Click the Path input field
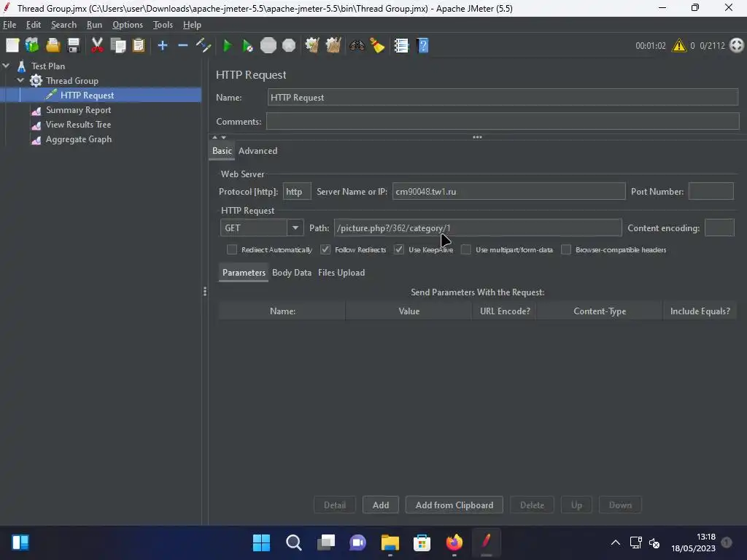The height and width of the screenshot is (560, 747). click(477, 227)
